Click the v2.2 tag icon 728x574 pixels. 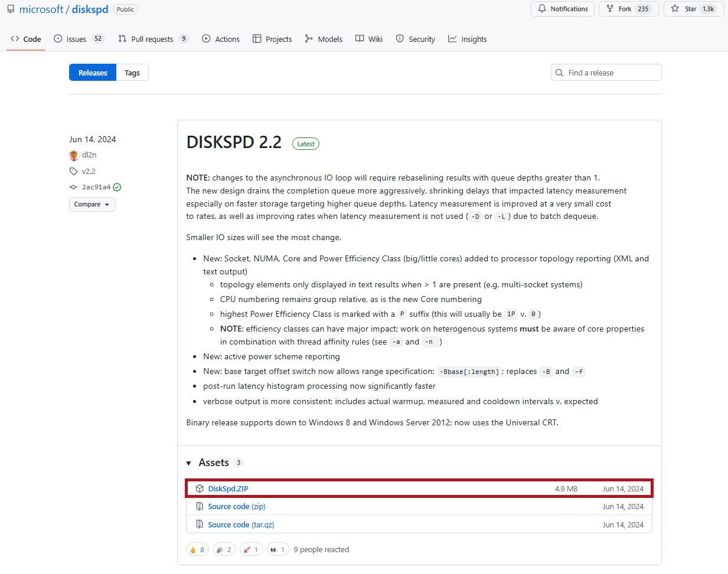click(73, 172)
